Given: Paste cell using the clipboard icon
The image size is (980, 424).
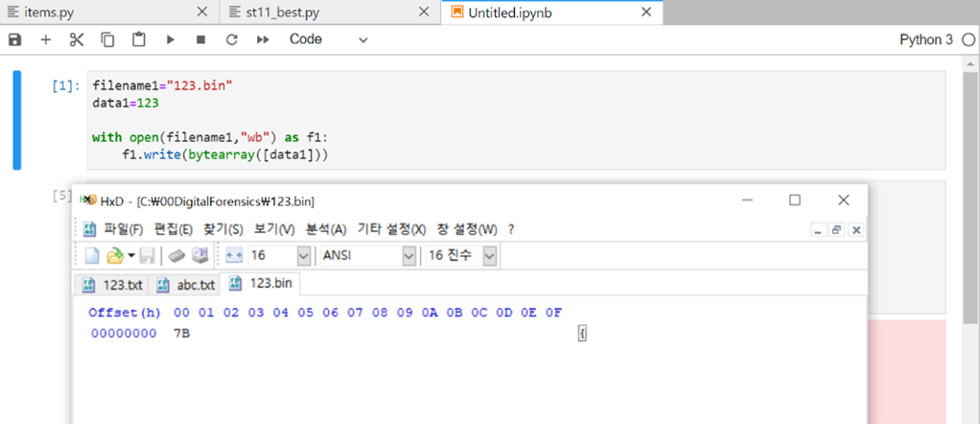Looking at the screenshot, I should pos(139,40).
